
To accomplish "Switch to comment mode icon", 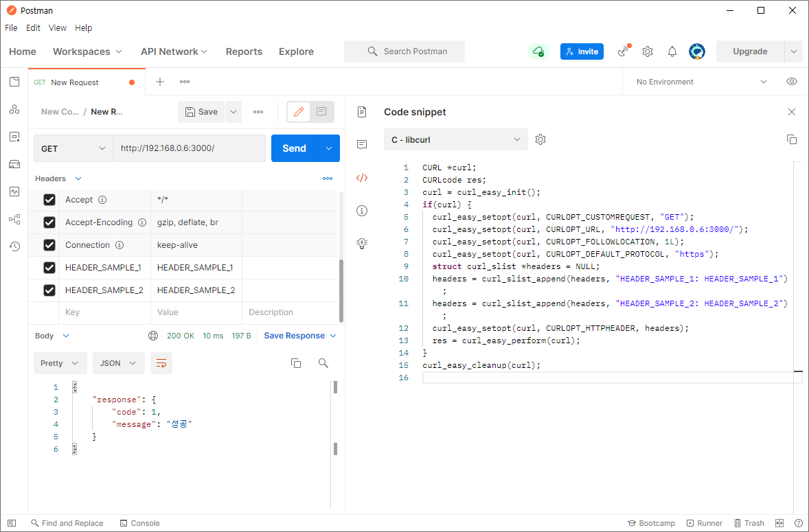I will coord(321,112).
